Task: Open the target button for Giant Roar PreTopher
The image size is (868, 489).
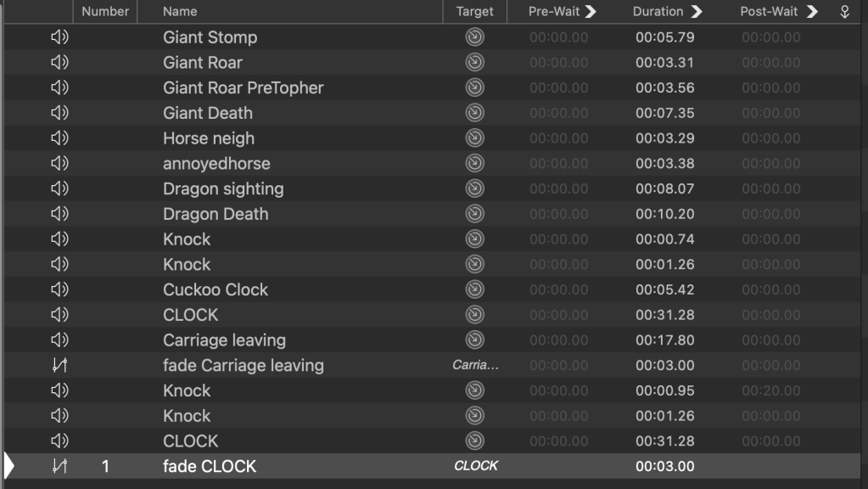Action: (x=474, y=87)
